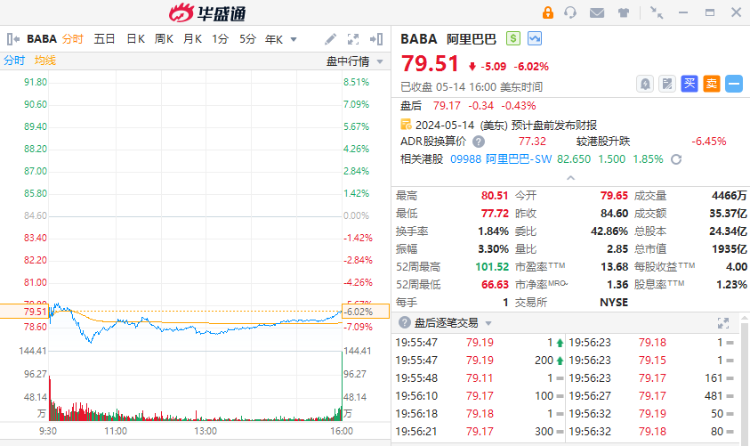The image size is (750, 446).
Task: Set price alert bell icon
Action: tap(645, 84)
